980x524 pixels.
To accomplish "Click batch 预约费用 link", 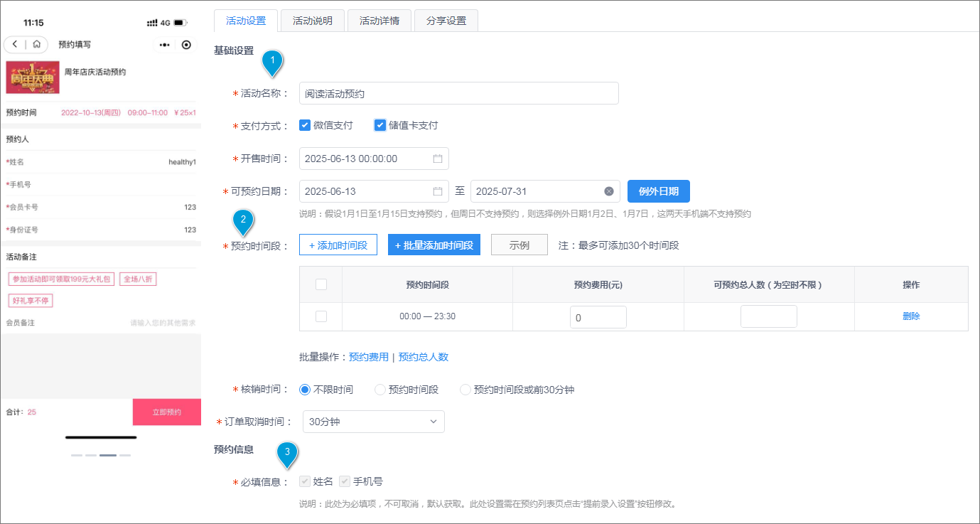I will pyautogui.click(x=369, y=357).
